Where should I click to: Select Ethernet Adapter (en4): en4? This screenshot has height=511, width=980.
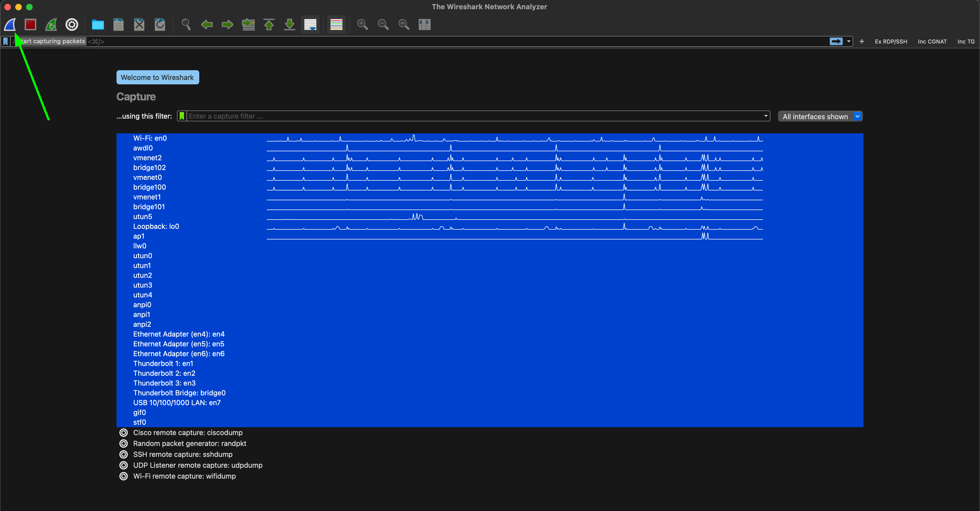point(490,334)
